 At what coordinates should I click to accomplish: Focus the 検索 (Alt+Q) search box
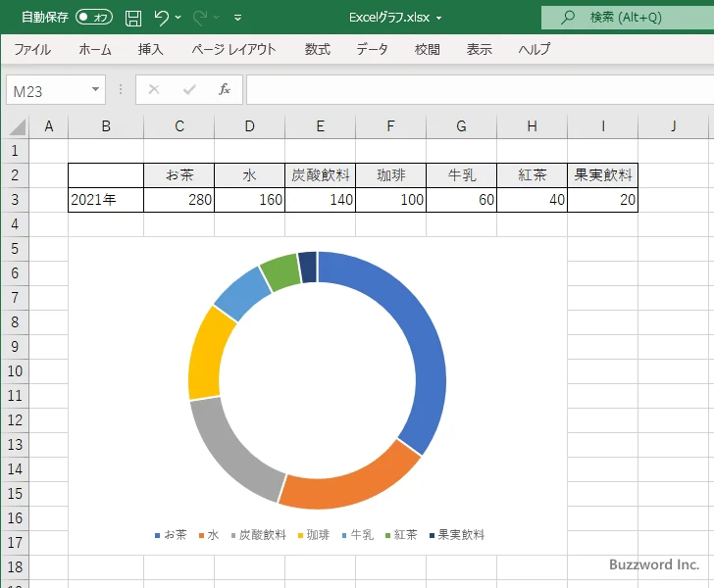[628, 18]
